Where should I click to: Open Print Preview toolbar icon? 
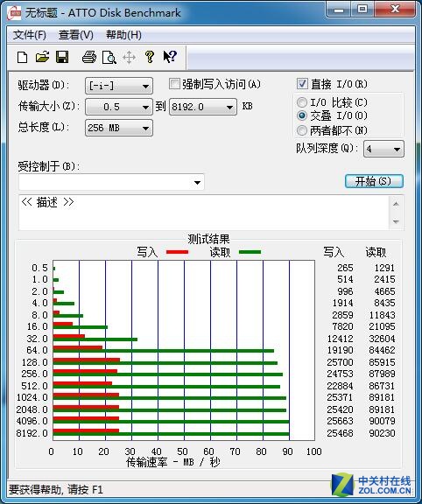click(109, 58)
